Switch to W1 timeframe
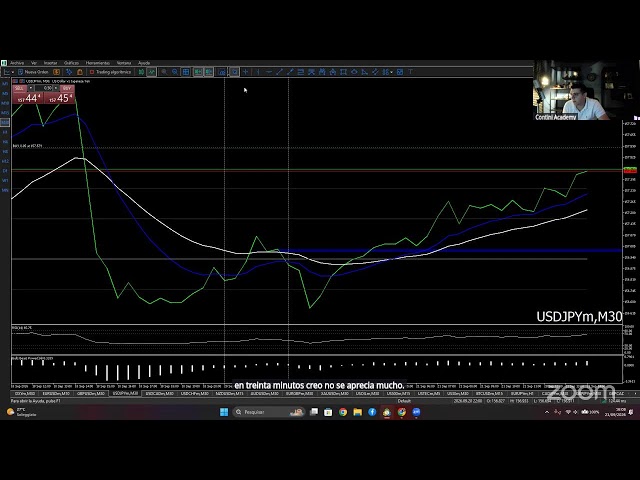The height and width of the screenshot is (480, 640). coord(5,180)
